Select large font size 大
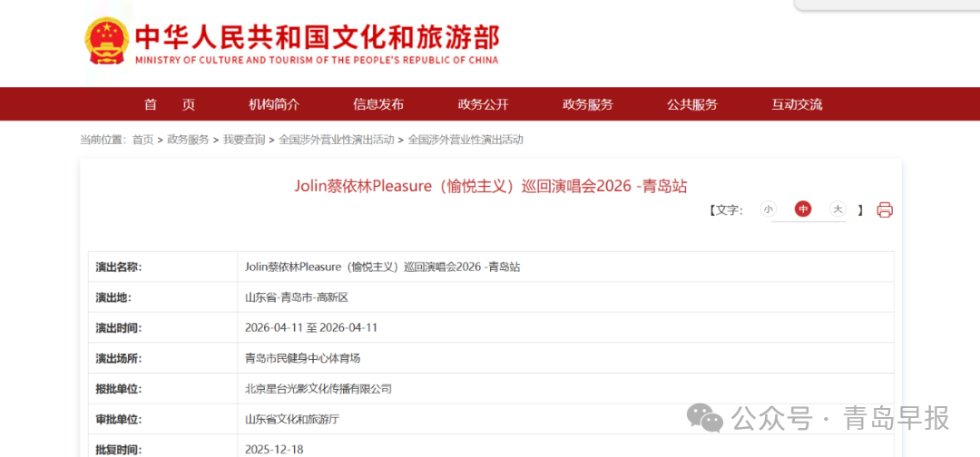This screenshot has width=980, height=457. coord(837,209)
